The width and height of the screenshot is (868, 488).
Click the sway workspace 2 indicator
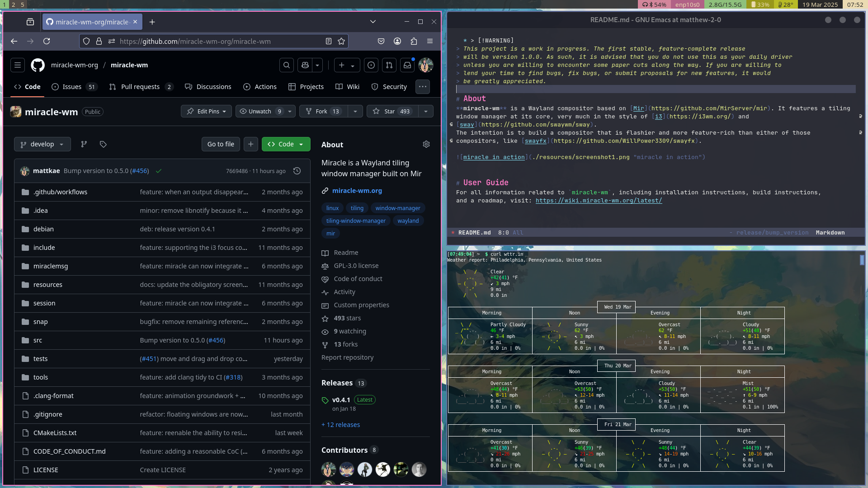pyautogui.click(x=14, y=5)
